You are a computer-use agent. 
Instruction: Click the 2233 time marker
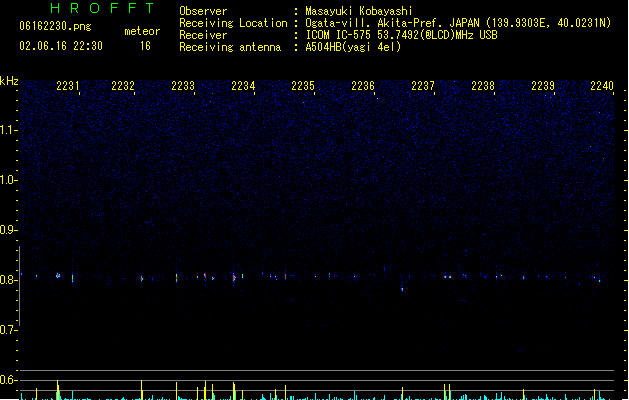[x=183, y=86]
